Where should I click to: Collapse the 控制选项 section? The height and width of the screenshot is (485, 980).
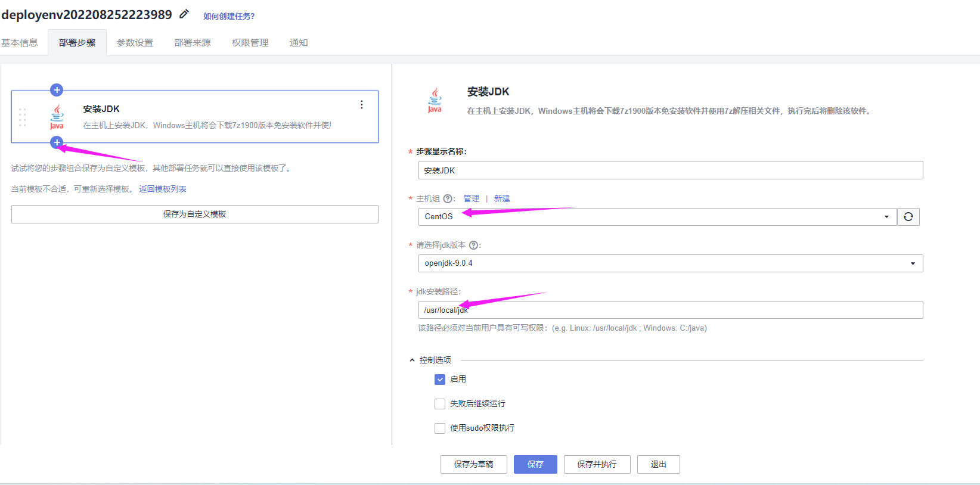pyautogui.click(x=412, y=360)
